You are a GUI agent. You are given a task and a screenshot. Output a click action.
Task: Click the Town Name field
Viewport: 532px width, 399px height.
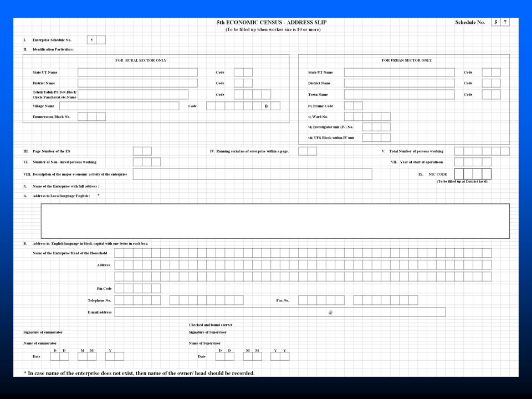400,94
